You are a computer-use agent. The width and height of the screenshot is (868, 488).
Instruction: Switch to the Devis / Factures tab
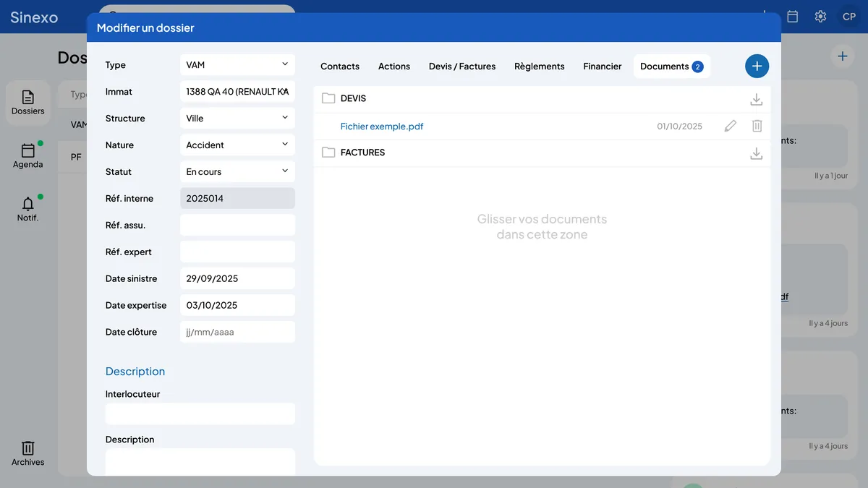pos(462,67)
